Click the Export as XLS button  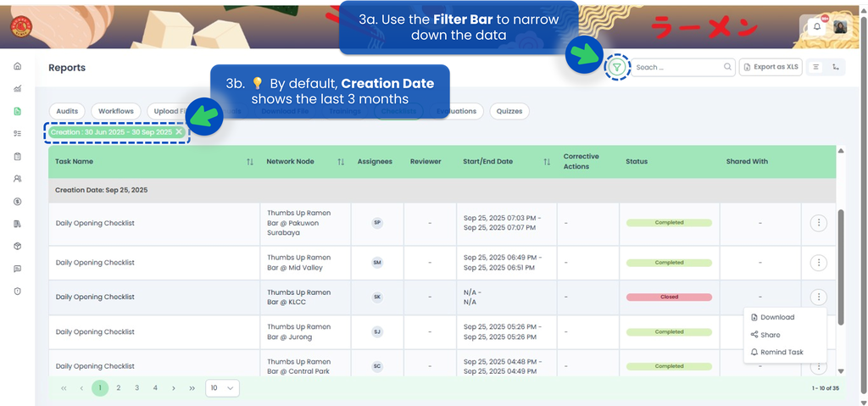pos(771,67)
